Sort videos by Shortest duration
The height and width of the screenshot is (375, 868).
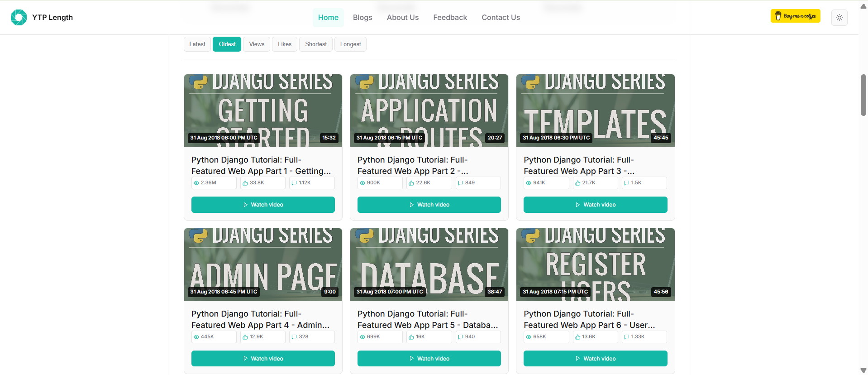click(x=316, y=44)
